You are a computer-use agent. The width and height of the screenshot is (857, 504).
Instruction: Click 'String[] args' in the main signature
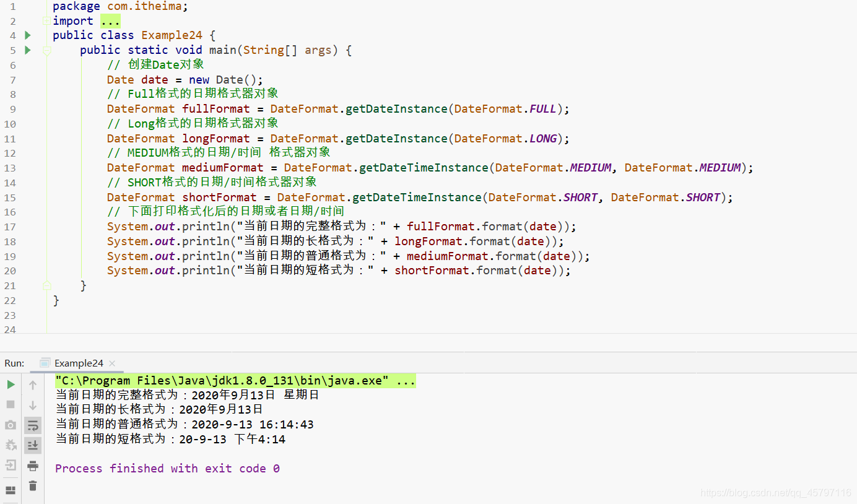[x=287, y=50]
